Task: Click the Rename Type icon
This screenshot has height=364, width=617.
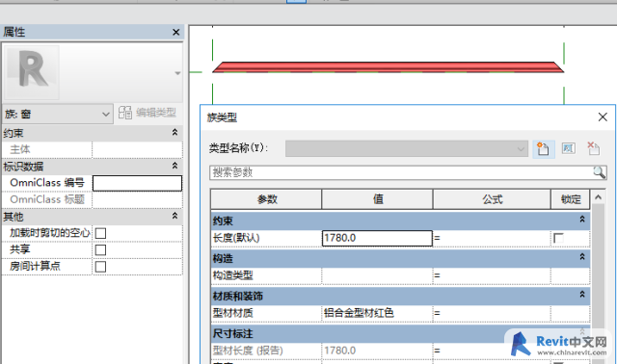Action: [569, 148]
